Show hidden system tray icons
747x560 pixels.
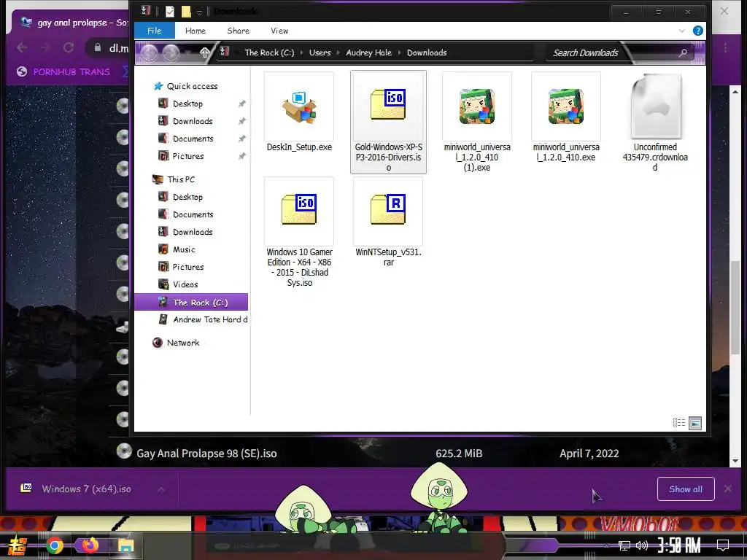[x=606, y=545]
